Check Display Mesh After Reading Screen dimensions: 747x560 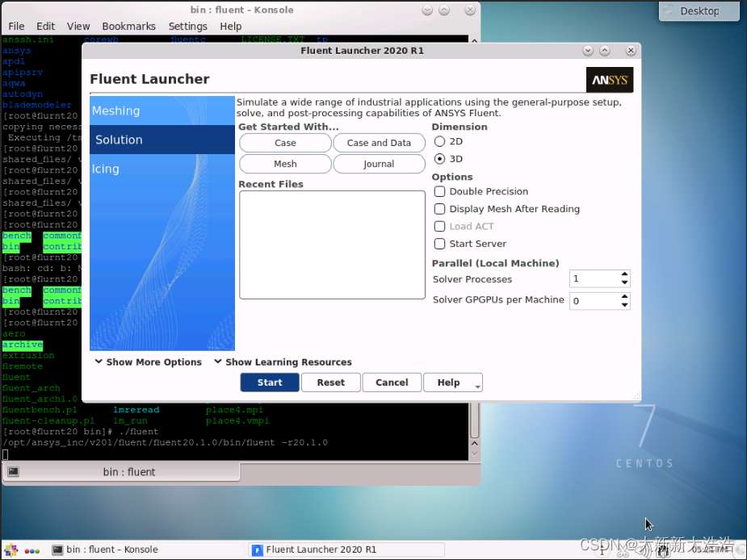tap(440, 209)
